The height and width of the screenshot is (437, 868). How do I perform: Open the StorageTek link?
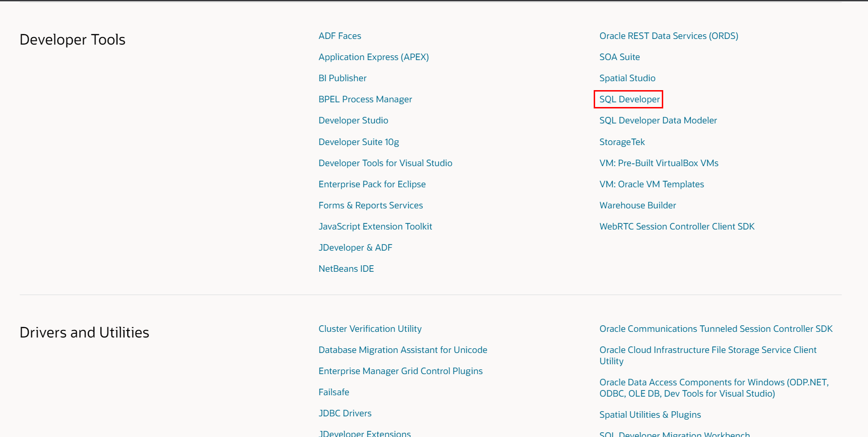click(622, 142)
